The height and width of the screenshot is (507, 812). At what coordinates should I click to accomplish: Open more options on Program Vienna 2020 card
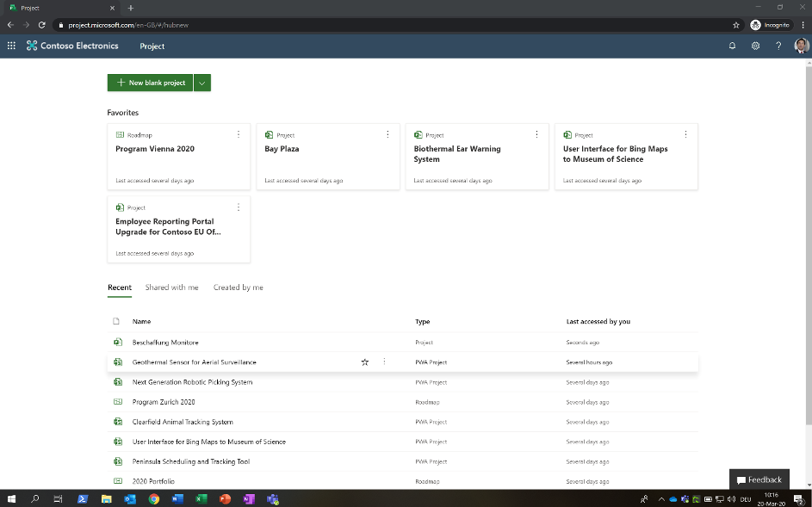(239, 134)
